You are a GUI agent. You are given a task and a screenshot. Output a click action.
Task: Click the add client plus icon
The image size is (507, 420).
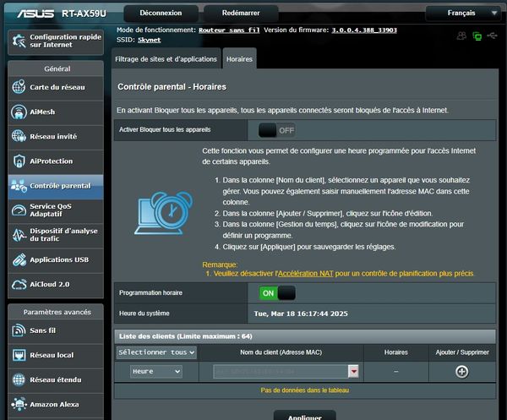[461, 371]
